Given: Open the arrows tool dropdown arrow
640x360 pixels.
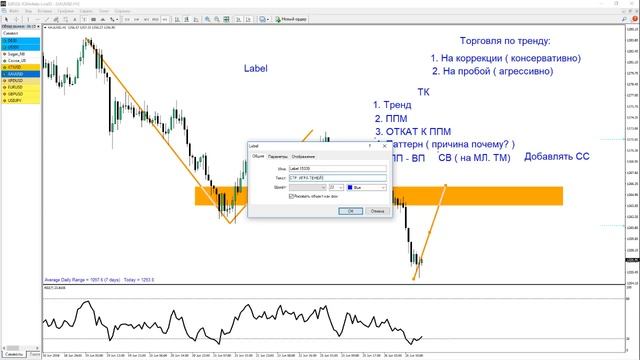Looking at the screenshot, I should pos(117,19).
